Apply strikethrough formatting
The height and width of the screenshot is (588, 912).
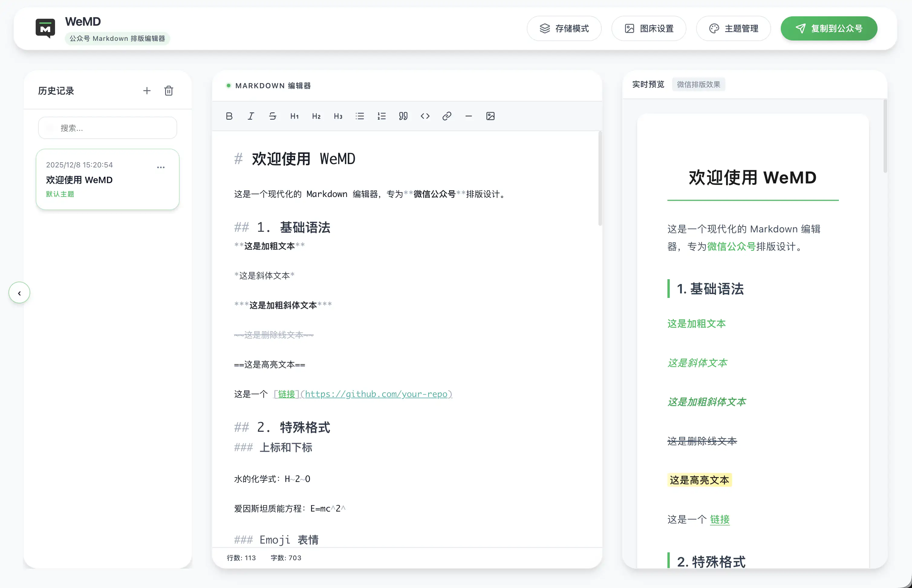[272, 116]
